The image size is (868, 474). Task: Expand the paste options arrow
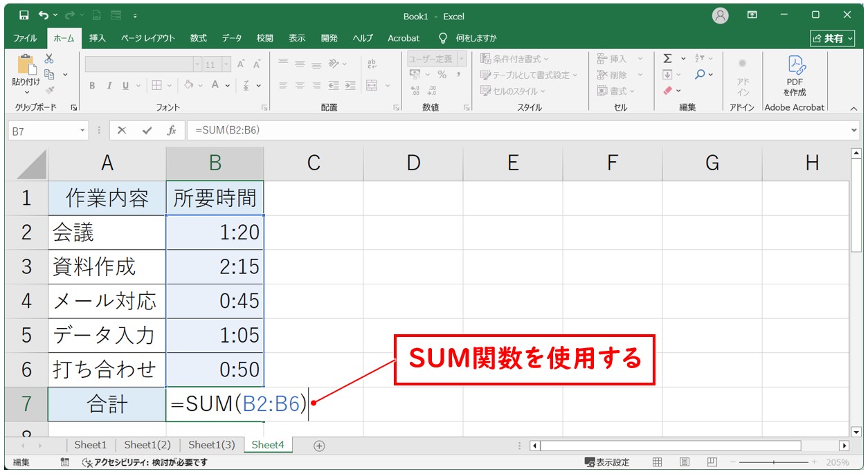26,93
